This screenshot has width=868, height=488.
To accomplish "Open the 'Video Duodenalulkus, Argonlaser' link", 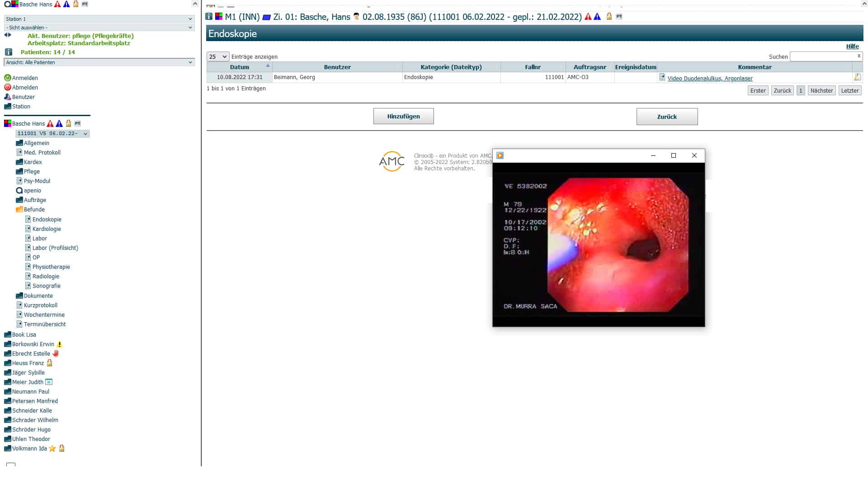I will point(710,78).
